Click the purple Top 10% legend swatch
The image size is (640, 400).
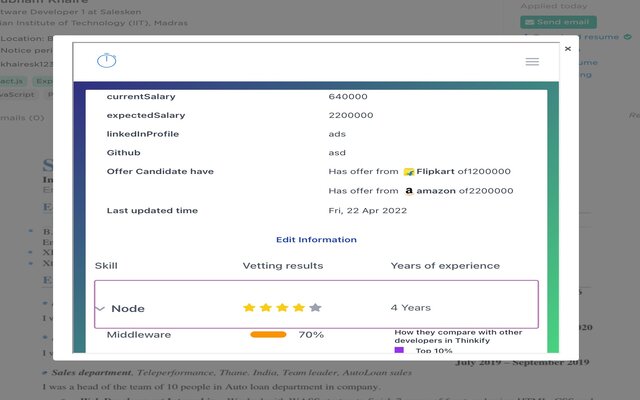[399, 350]
